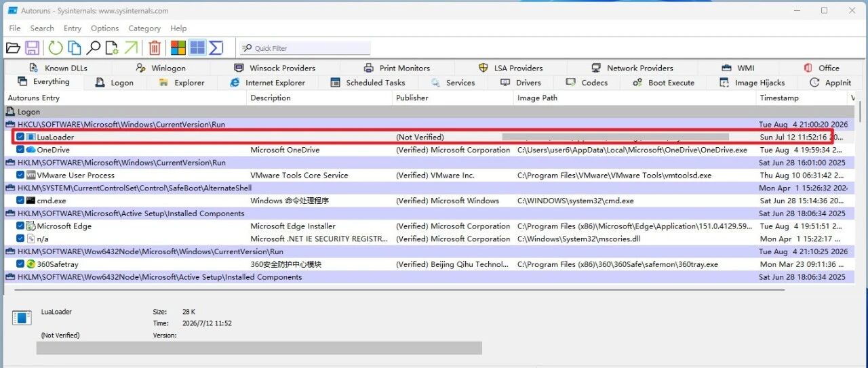Switch to the Winlogon tab
Screen dimensions: 868x368
[161, 68]
